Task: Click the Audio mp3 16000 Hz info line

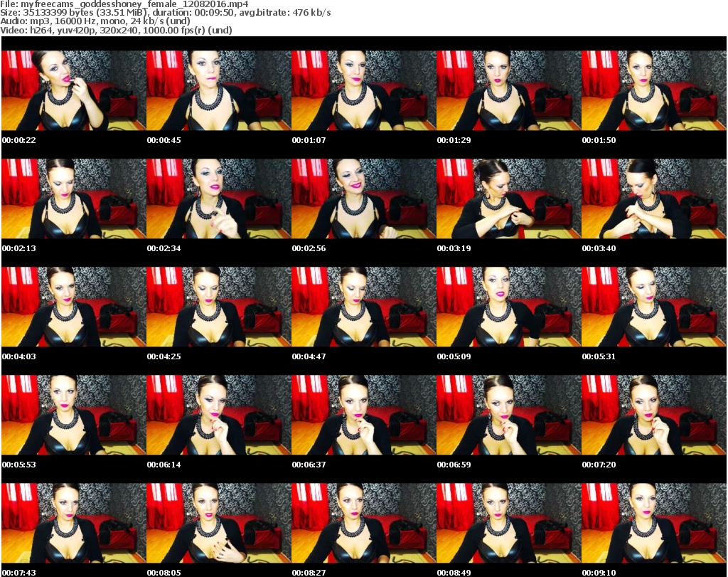Action: pyautogui.click(x=95, y=21)
